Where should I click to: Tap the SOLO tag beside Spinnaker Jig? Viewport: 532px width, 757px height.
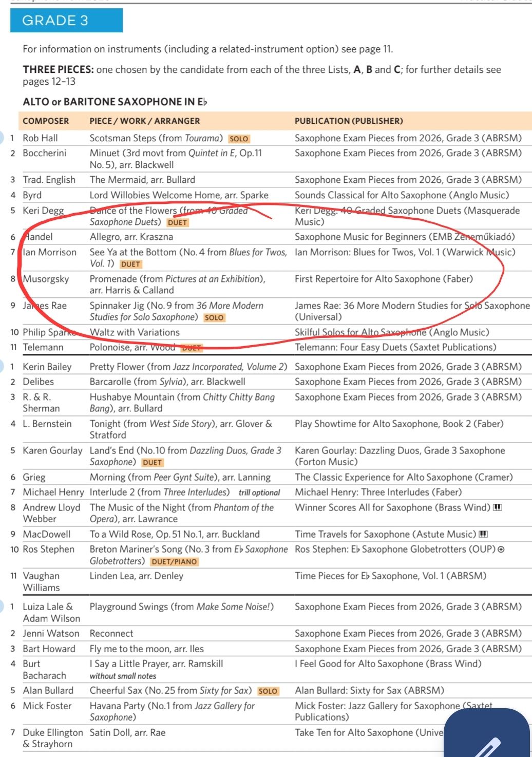(214, 317)
